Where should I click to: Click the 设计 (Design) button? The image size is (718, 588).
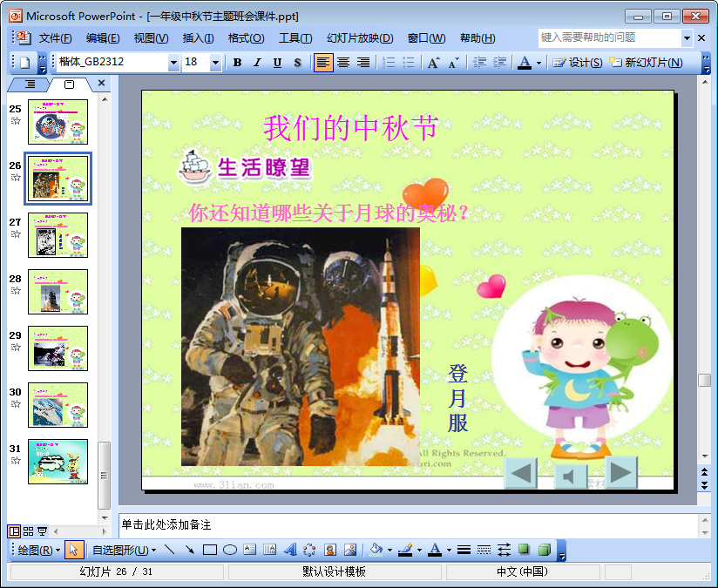(578, 63)
